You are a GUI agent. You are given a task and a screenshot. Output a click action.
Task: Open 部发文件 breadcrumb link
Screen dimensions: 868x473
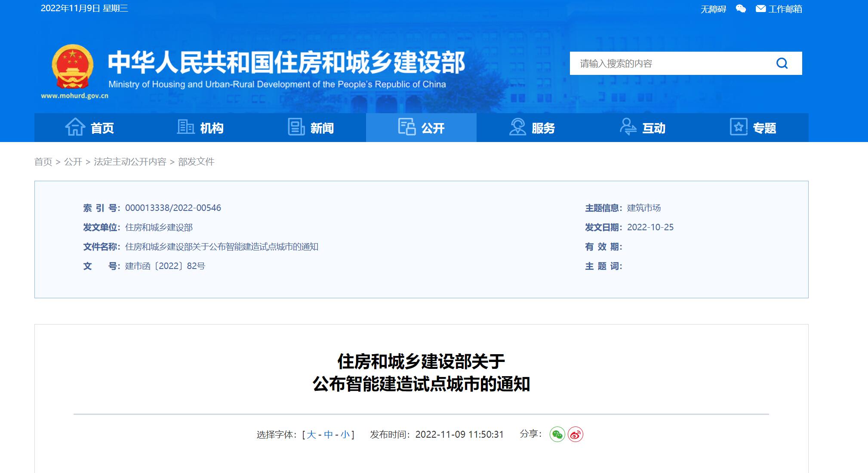(x=196, y=162)
